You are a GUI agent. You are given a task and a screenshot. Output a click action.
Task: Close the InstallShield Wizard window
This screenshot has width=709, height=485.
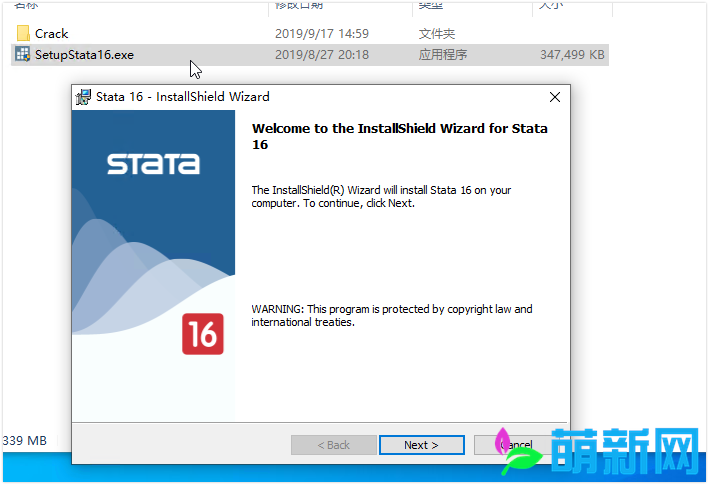[555, 97]
